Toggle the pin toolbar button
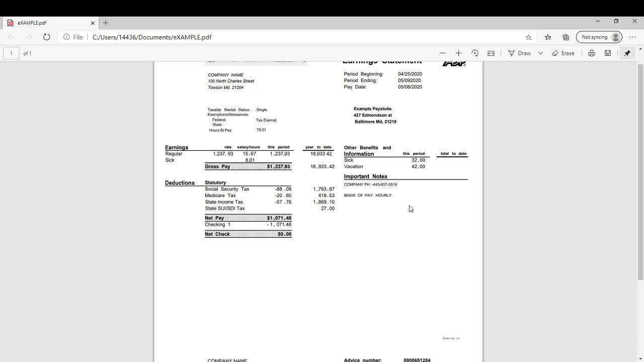The image size is (644, 362). click(627, 53)
